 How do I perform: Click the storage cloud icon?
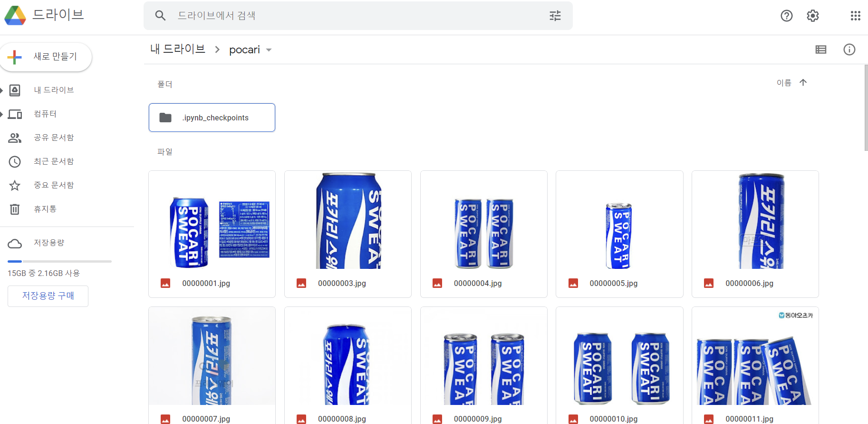(x=15, y=244)
